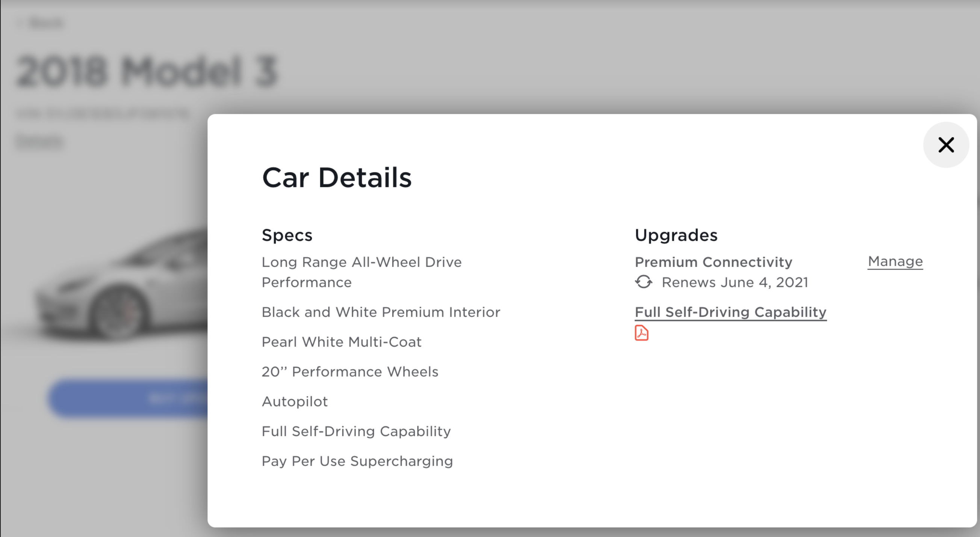The height and width of the screenshot is (537, 980).
Task: Open the Full Self-Driving PDF document icon
Action: [x=641, y=333]
